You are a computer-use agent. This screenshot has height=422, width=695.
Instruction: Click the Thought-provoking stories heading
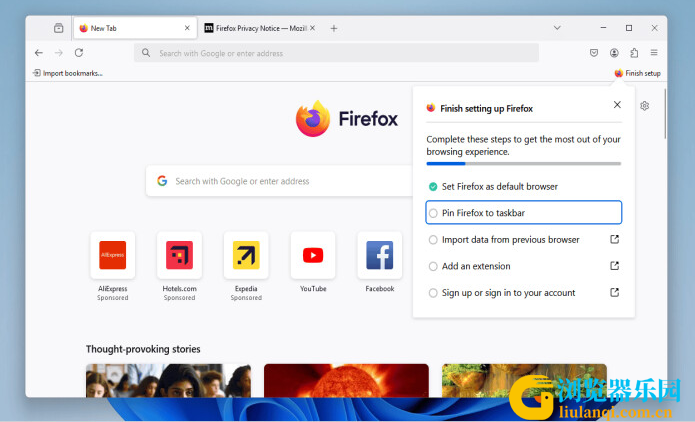(x=143, y=349)
